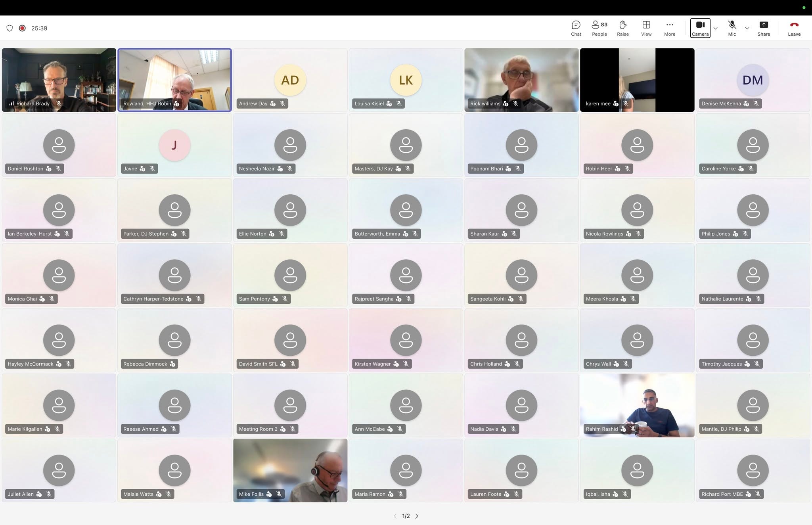The width and height of the screenshot is (812, 525).
Task: Click the Rajpreet Sangha name label
Action: (x=374, y=299)
